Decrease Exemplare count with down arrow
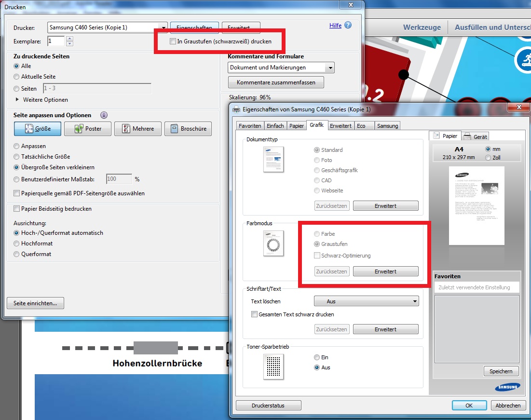The height and width of the screenshot is (420, 531). 69,43
